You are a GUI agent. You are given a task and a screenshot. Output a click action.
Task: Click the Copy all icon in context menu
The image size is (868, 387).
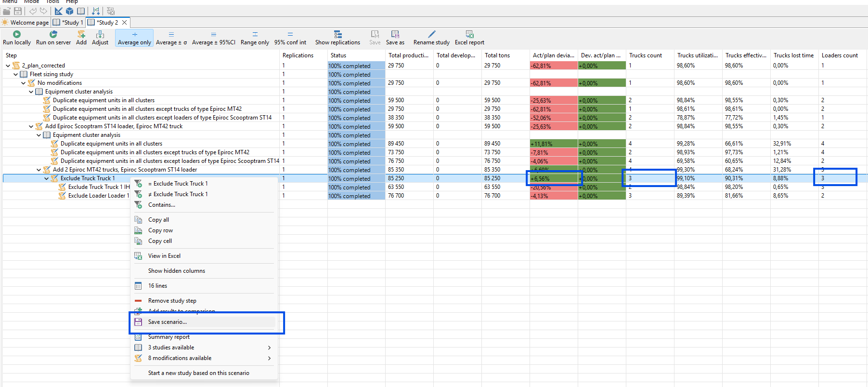tap(138, 220)
